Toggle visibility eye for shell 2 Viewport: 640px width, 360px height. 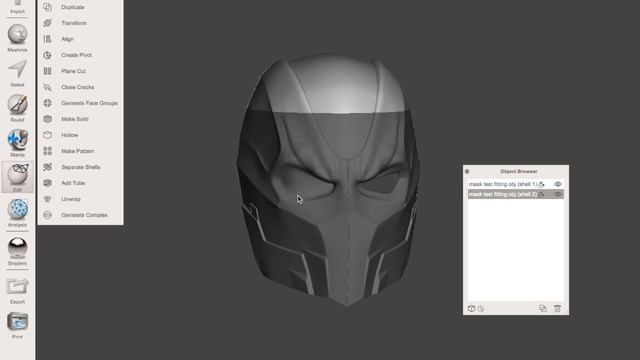(x=558, y=194)
